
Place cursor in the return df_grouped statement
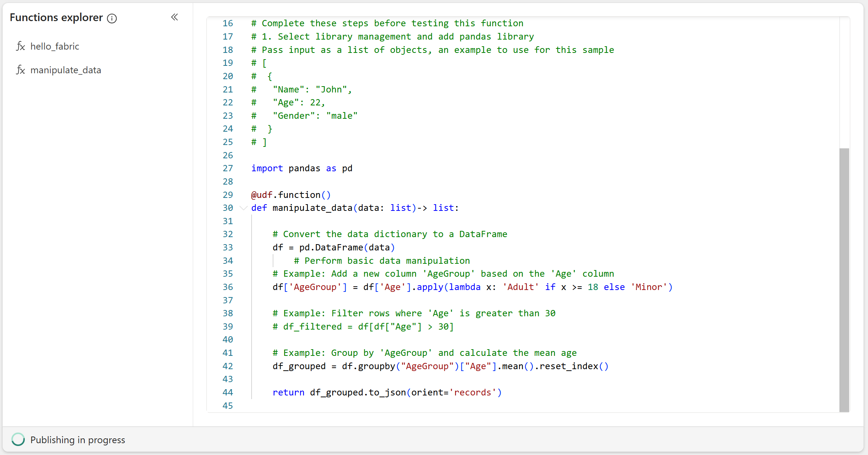[387, 392]
